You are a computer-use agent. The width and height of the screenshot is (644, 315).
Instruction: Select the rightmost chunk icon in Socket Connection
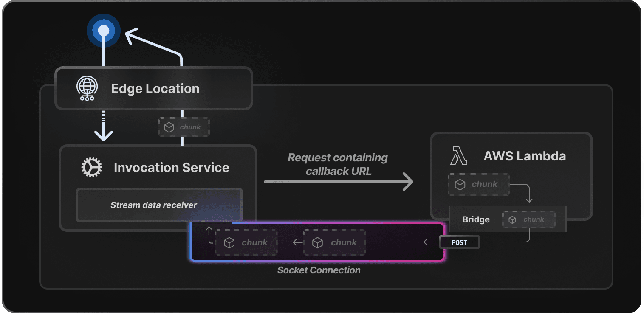(x=317, y=242)
